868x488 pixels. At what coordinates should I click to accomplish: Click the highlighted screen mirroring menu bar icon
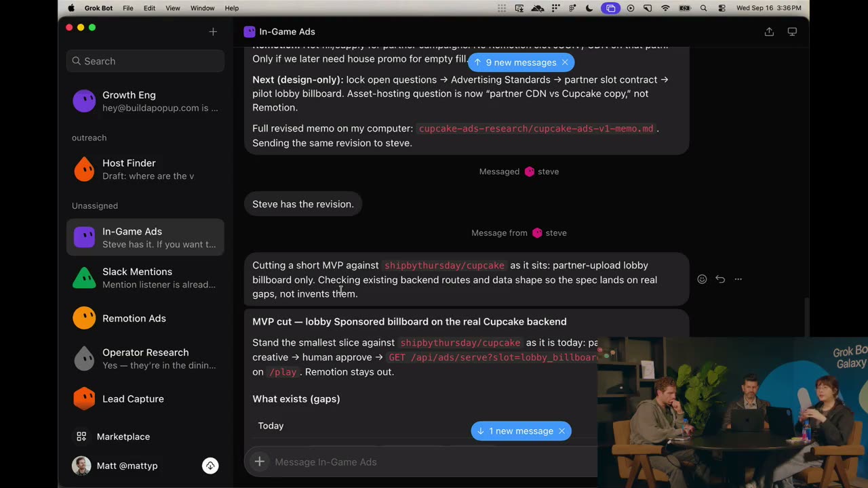tap(610, 8)
